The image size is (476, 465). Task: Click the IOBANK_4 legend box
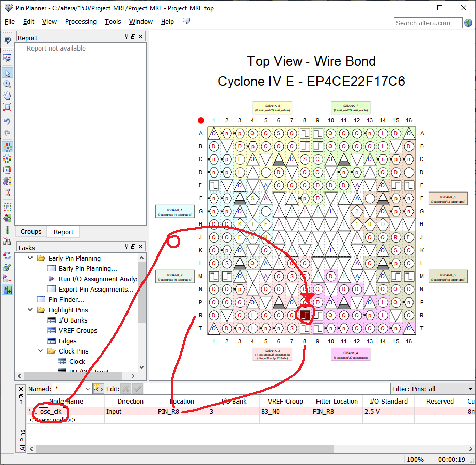pyautogui.click(x=351, y=355)
